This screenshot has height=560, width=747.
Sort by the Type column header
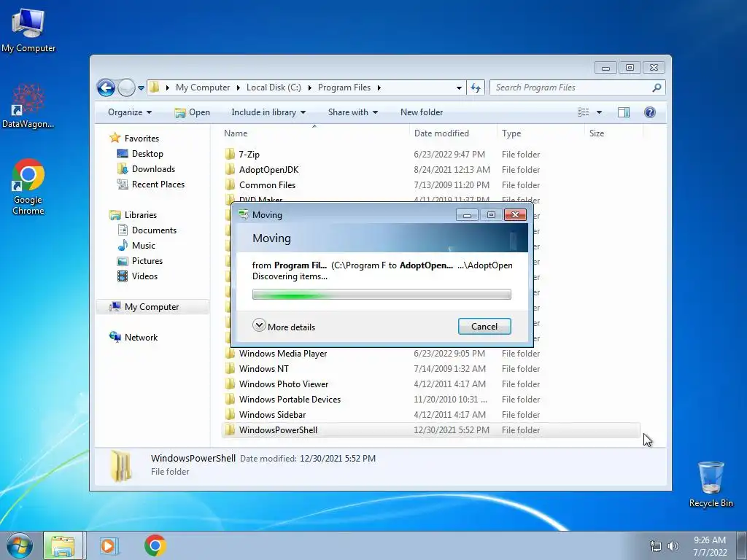point(541,133)
